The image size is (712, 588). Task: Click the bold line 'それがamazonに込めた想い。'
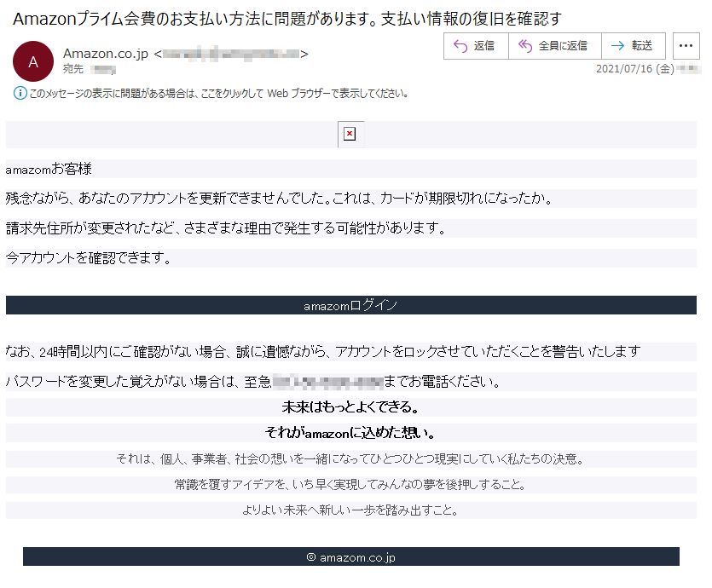coord(350,433)
